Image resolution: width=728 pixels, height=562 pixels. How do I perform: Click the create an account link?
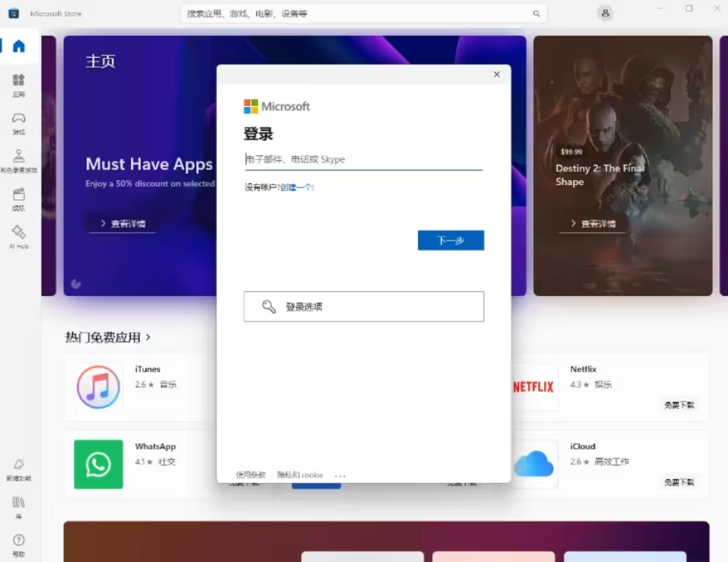tap(297, 187)
